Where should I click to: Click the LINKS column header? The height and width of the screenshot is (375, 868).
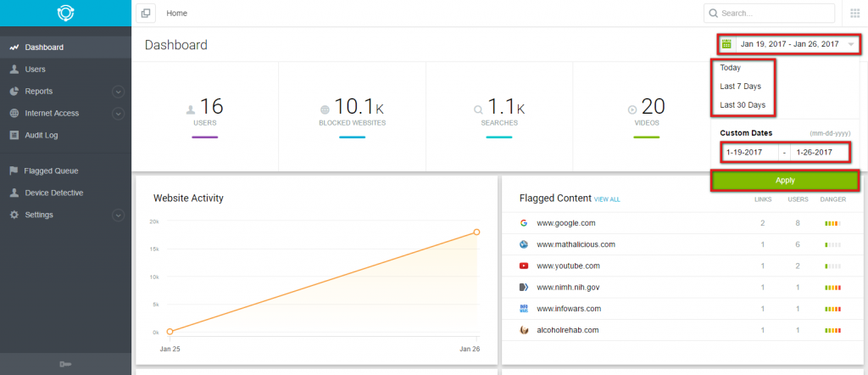click(x=763, y=199)
